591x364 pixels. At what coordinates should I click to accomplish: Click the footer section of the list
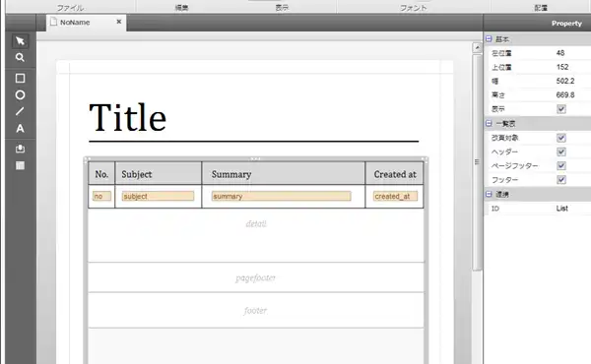pyautogui.click(x=256, y=311)
